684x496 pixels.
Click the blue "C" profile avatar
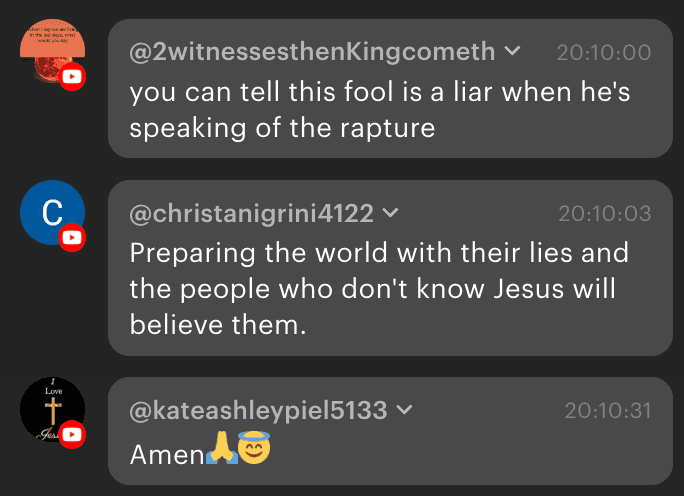[50, 211]
